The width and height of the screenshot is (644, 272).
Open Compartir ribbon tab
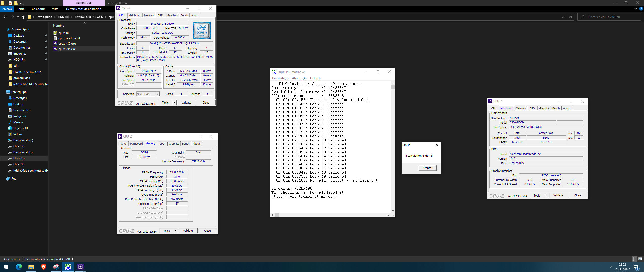[x=38, y=9]
